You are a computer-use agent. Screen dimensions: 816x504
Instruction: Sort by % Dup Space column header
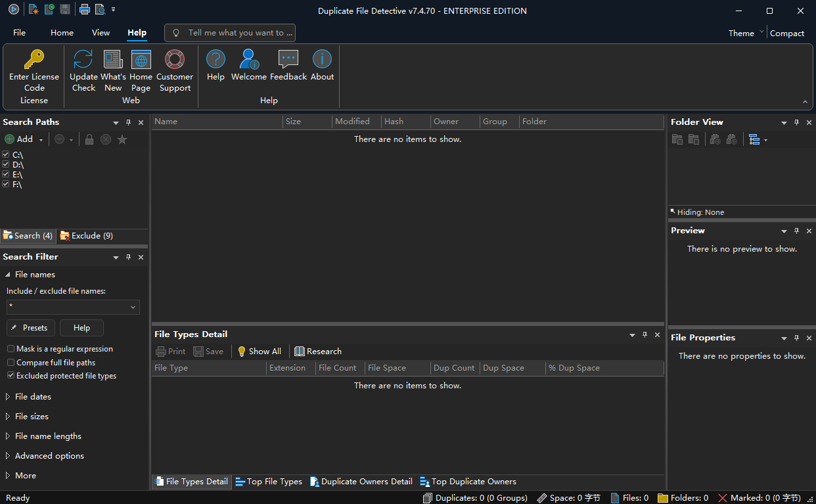pyautogui.click(x=604, y=368)
